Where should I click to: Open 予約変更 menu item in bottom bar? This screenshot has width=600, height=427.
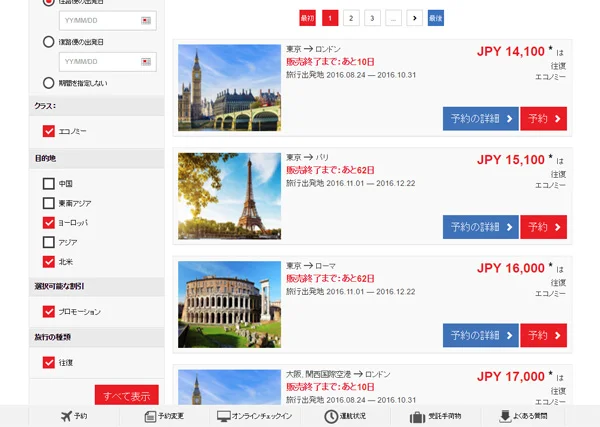(164, 416)
